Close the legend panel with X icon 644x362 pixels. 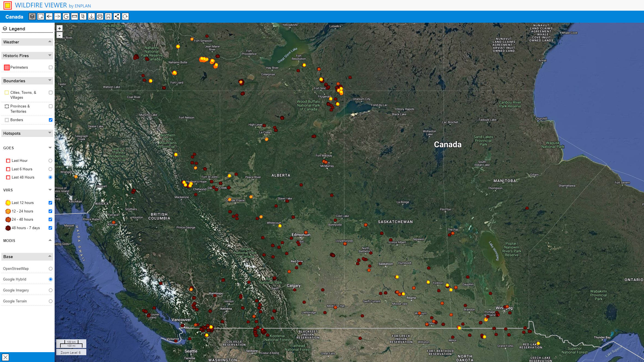point(5,357)
